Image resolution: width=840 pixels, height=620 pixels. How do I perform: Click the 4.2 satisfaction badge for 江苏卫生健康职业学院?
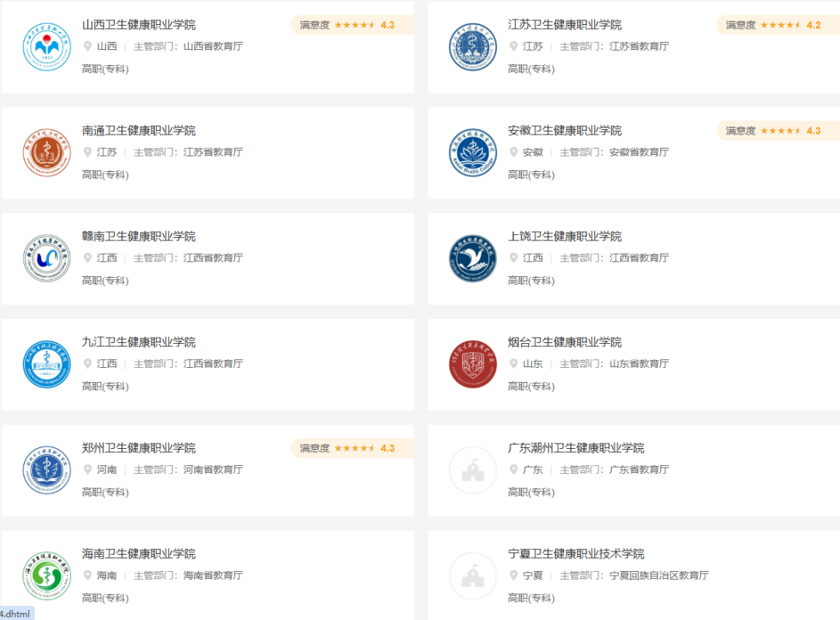[778, 25]
